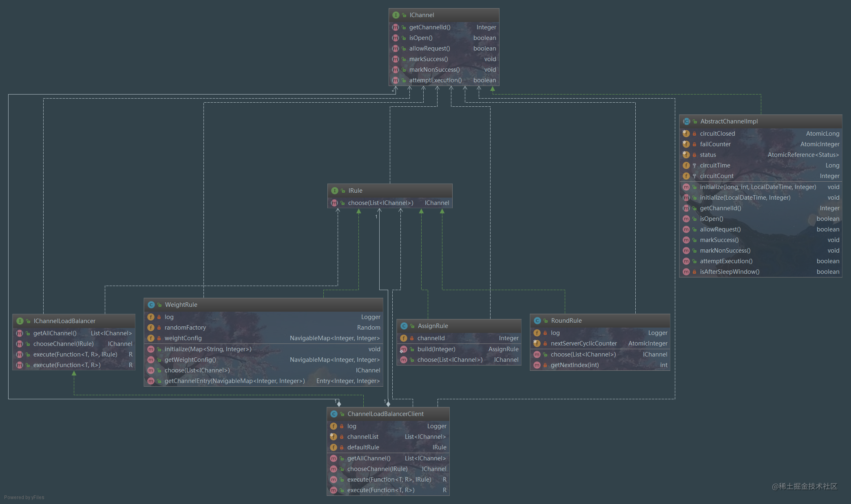Select the IRule node title

(355, 191)
